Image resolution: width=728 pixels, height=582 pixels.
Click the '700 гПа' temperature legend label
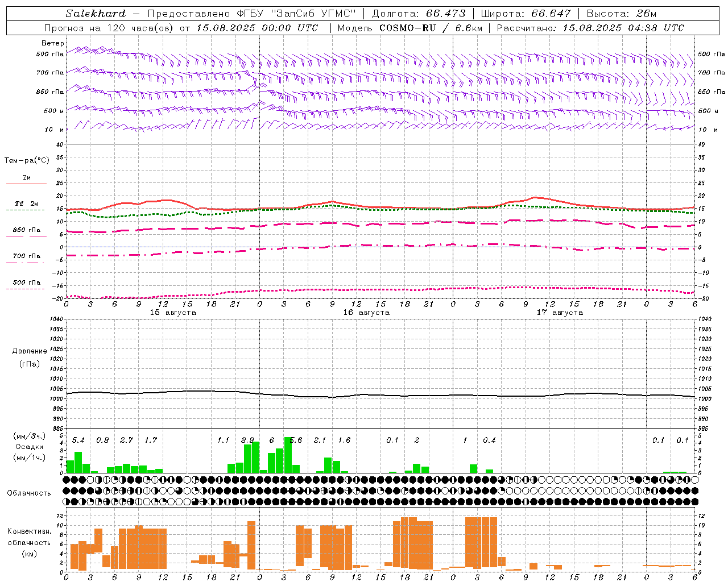(x=27, y=256)
